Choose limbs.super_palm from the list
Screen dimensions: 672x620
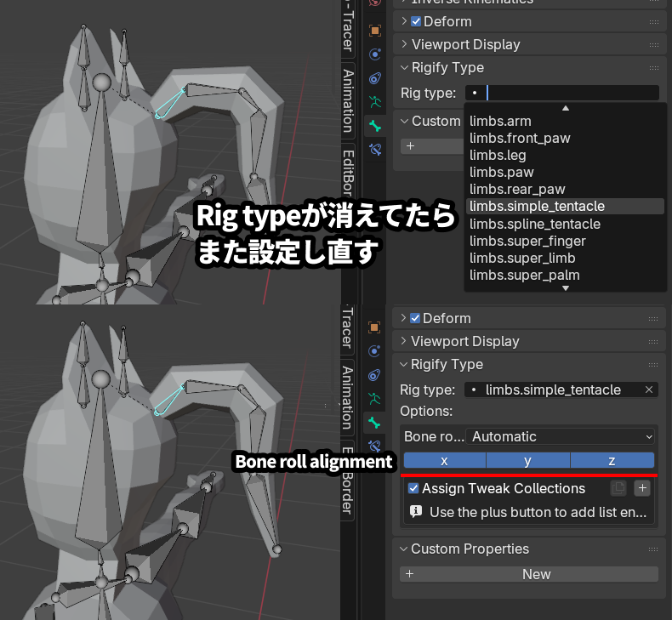pyautogui.click(x=565, y=276)
